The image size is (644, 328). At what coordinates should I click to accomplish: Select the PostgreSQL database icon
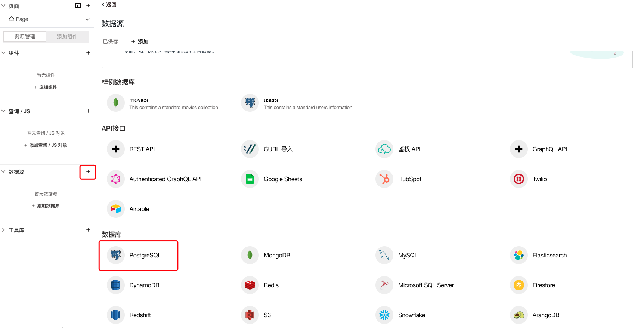[x=116, y=255]
